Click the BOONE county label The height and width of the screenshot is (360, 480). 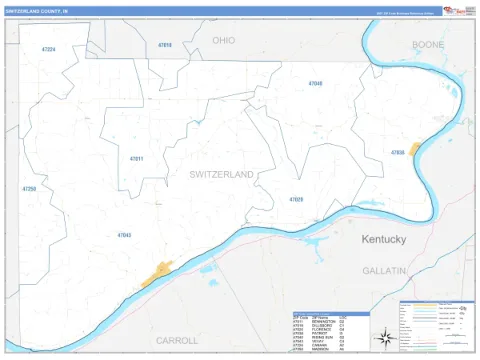(428, 45)
